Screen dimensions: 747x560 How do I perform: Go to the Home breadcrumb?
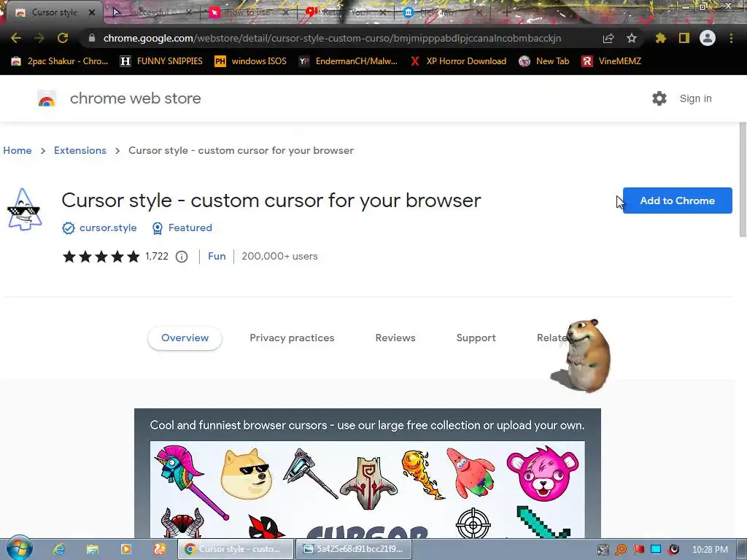click(18, 150)
